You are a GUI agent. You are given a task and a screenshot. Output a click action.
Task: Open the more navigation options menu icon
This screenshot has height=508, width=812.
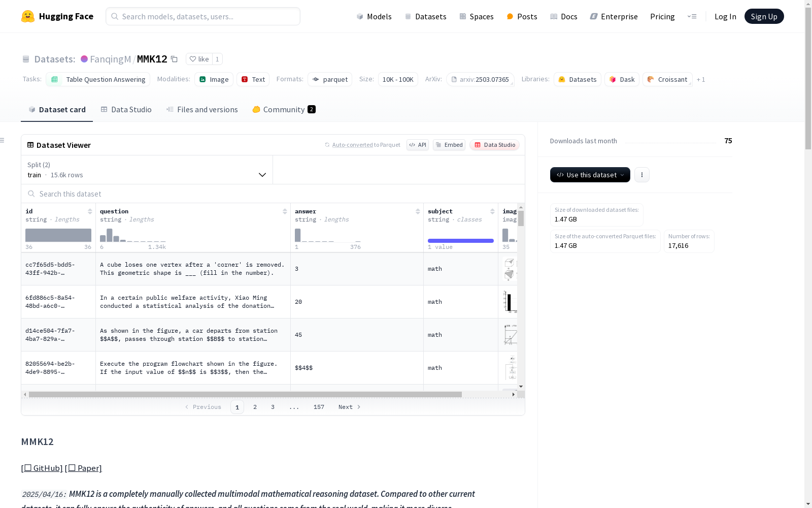point(692,16)
